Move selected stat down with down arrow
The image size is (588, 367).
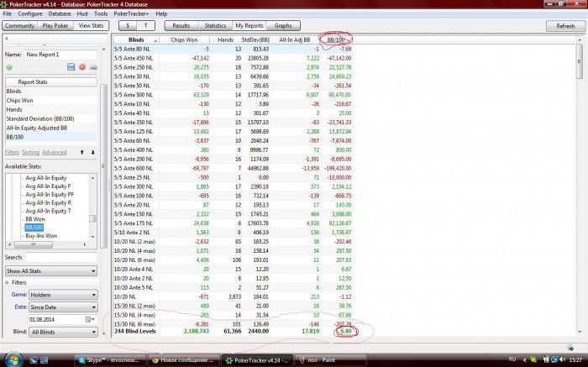coord(92,152)
